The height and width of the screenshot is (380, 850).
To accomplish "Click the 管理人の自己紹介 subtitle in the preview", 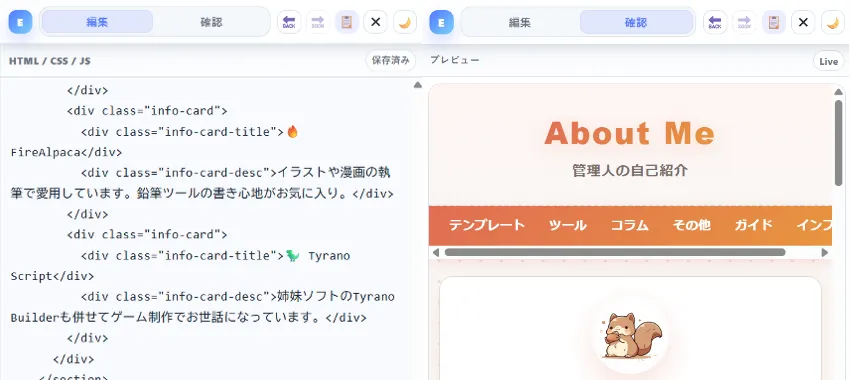I will coord(630,171).
